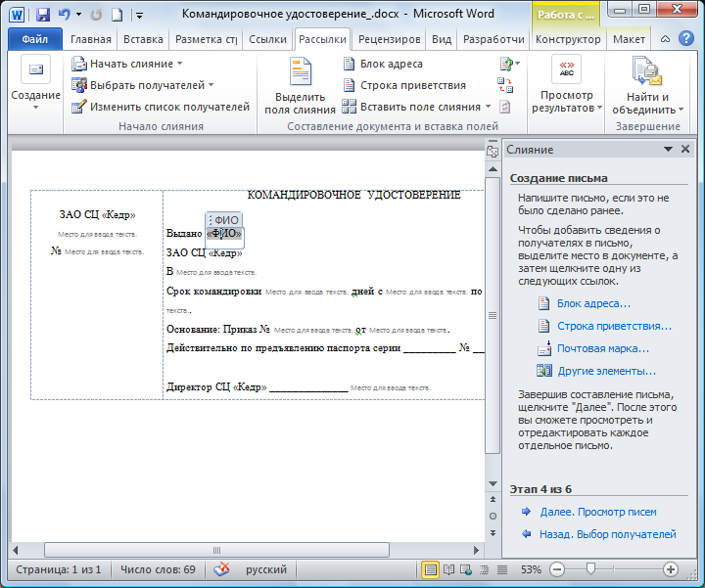Open the undo history dropdown arrow
The height and width of the screenshot is (588, 705).
78,15
